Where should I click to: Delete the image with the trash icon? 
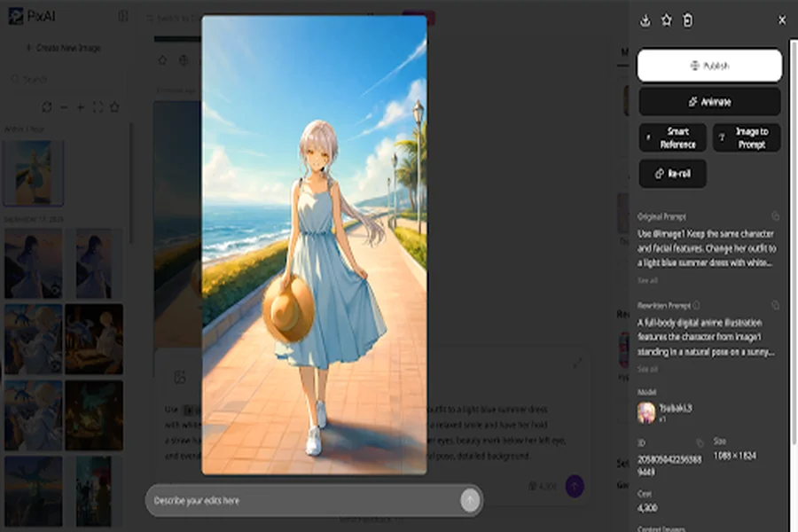(687, 20)
